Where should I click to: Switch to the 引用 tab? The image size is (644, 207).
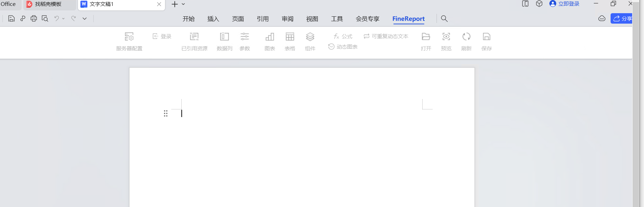pos(263,19)
